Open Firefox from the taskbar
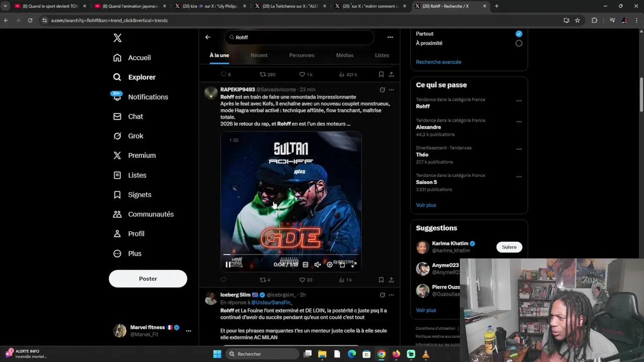 396,354
